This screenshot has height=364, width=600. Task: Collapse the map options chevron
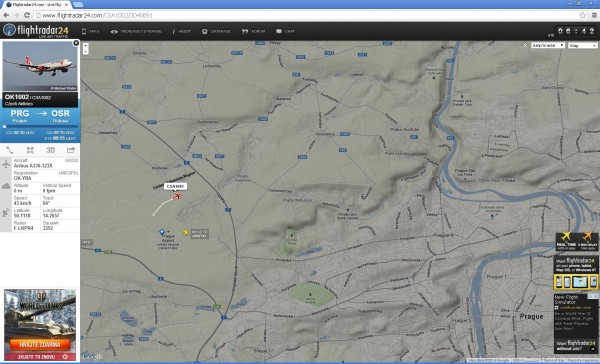click(x=525, y=45)
